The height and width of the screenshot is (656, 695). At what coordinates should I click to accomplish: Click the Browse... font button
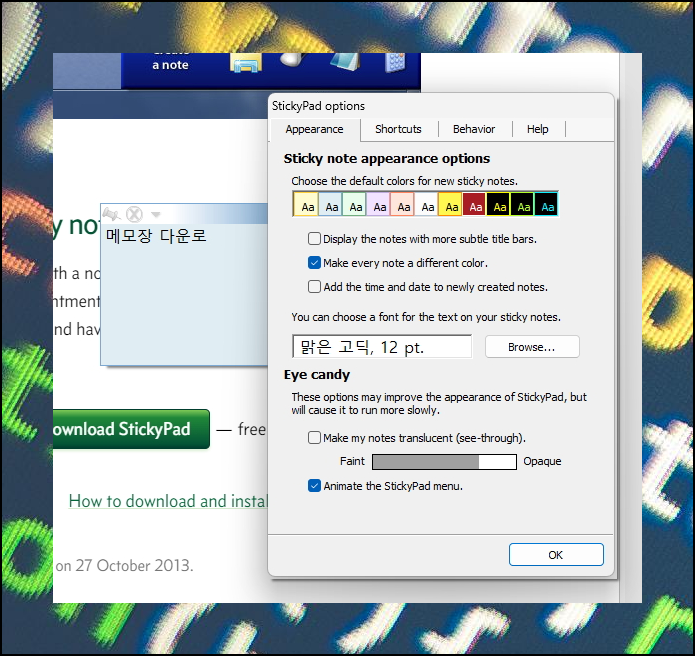coord(532,347)
